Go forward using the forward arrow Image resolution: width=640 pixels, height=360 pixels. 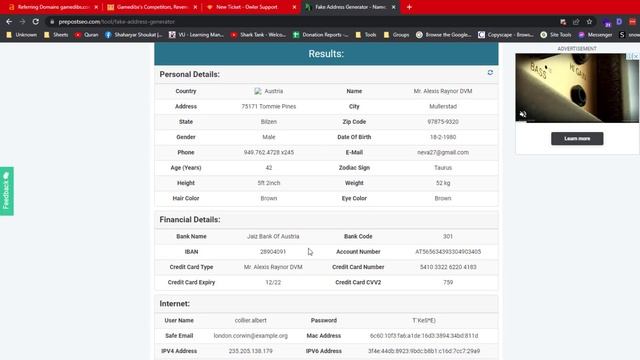click(22, 22)
